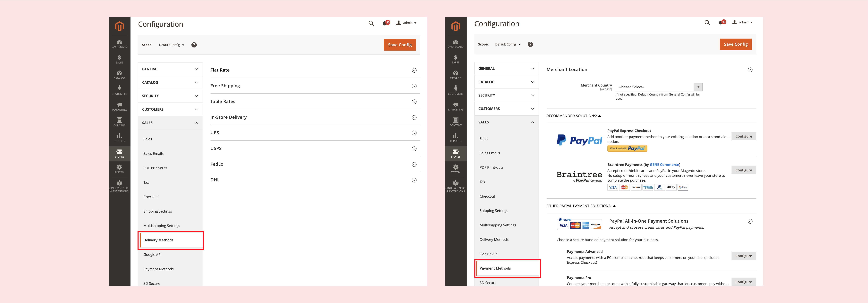868x303 pixels.
Task: Expand Table Rates section
Action: [315, 101]
